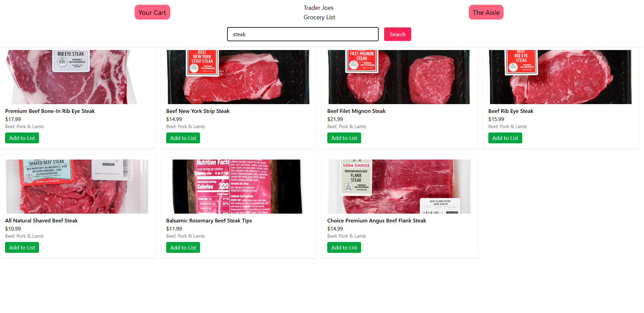Click the Flank Steak product image
The width and height of the screenshot is (644, 313).
point(400,187)
